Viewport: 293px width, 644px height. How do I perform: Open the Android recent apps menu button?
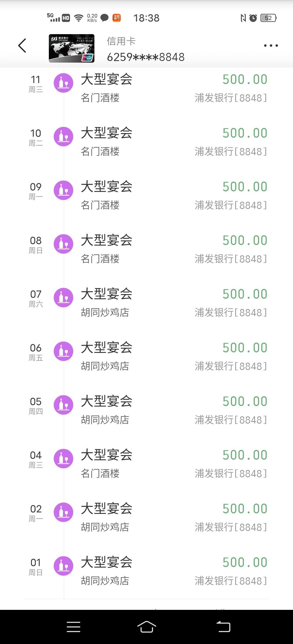pos(74,627)
